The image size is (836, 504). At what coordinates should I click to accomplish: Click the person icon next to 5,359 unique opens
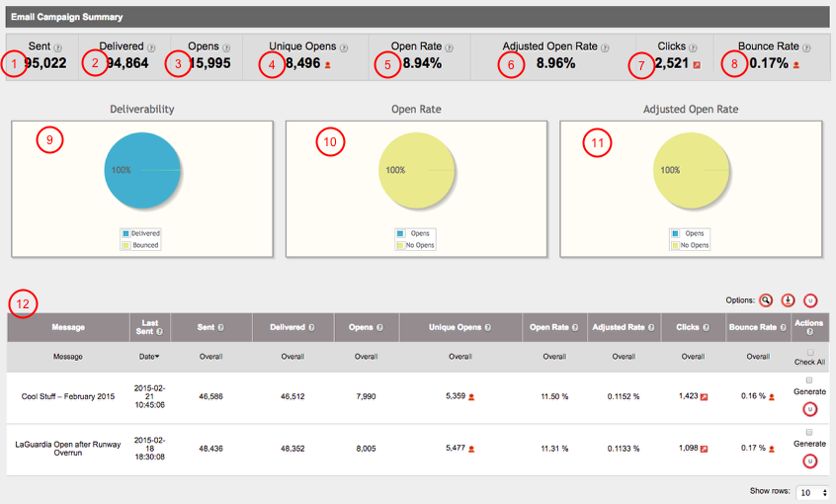click(471, 397)
